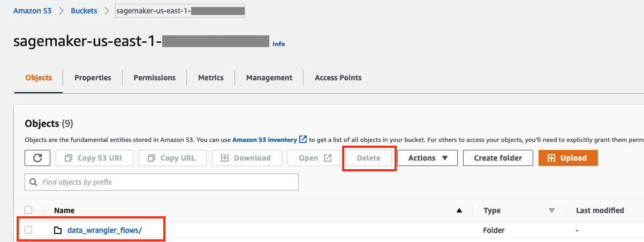Click the Type column sort arrow
This screenshot has height=242, width=644.
(551, 210)
